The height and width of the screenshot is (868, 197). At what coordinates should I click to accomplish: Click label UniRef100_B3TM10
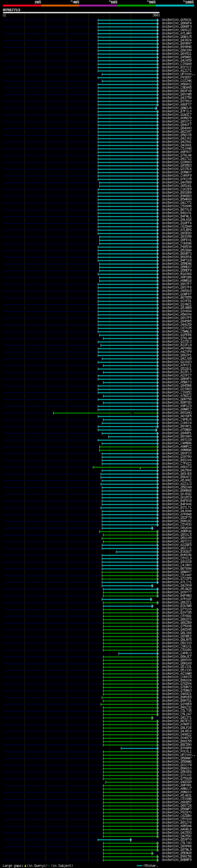(x=177, y=101)
